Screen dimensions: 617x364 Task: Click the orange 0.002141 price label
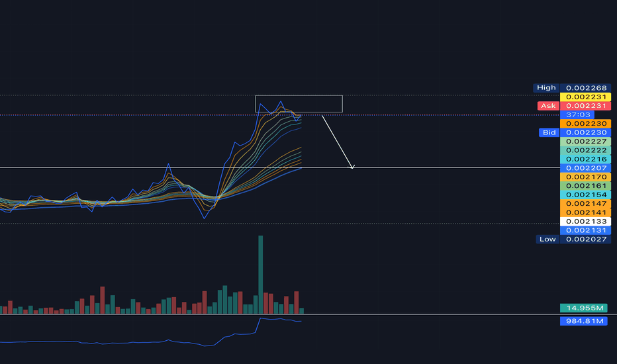tap(585, 212)
